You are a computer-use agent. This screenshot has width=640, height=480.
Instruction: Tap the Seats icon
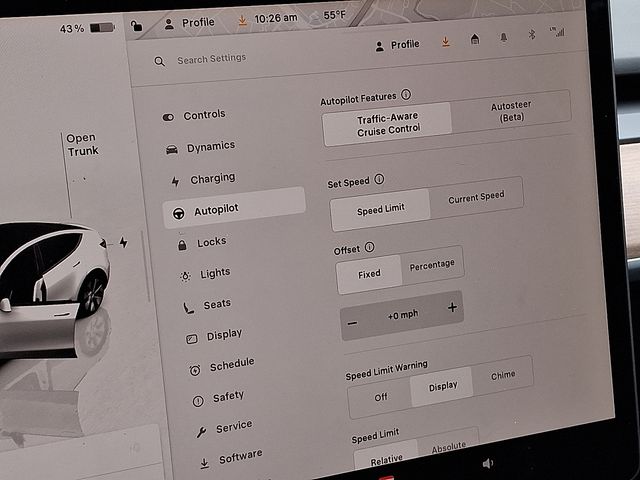pos(188,308)
